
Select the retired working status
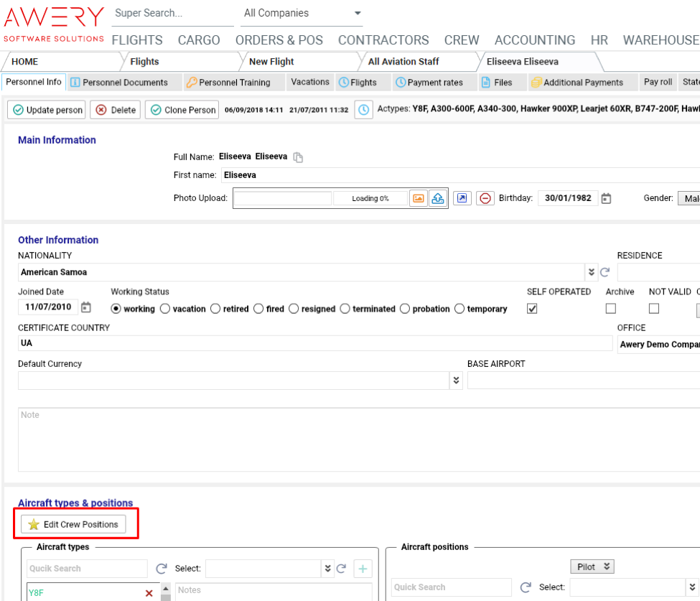click(x=215, y=309)
